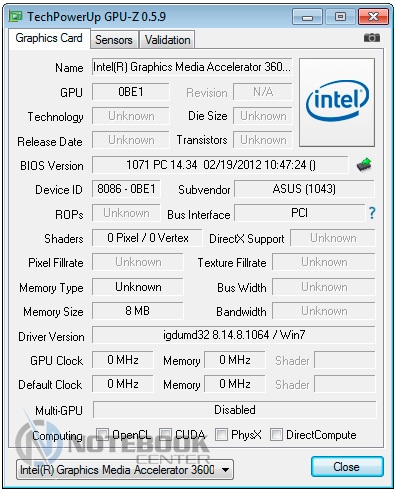
Task: Click the GPU field showing 0BE1
Action: tap(131, 92)
